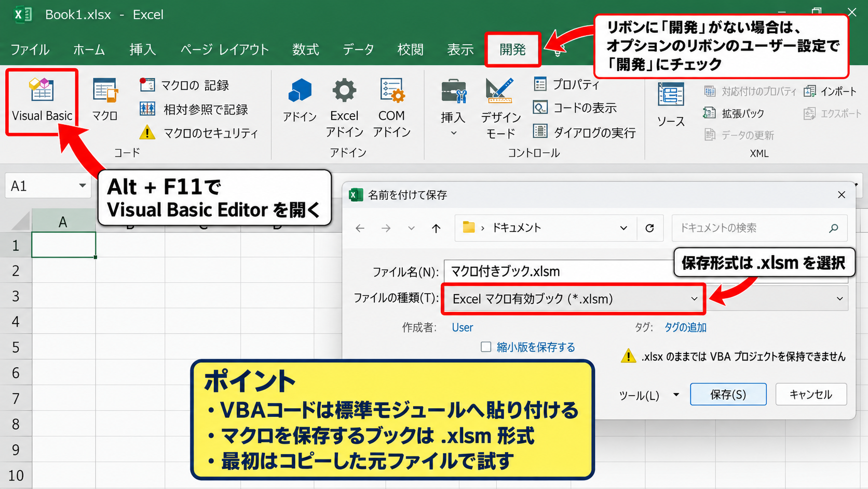Switch to the 開発 ribbon tab

(x=512, y=49)
